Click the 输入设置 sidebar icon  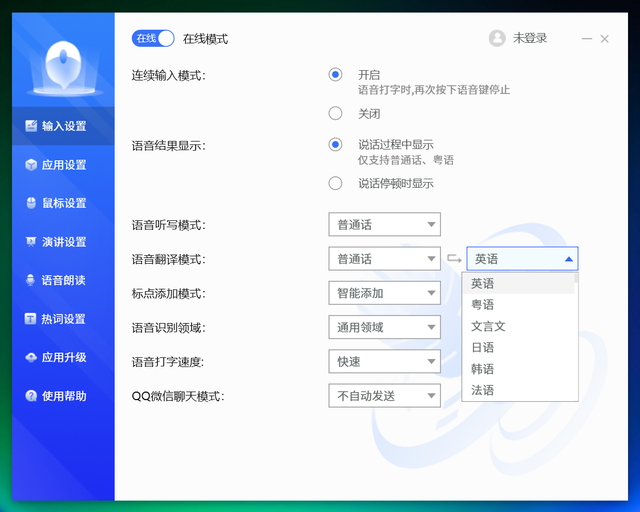[x=31, y=126]
